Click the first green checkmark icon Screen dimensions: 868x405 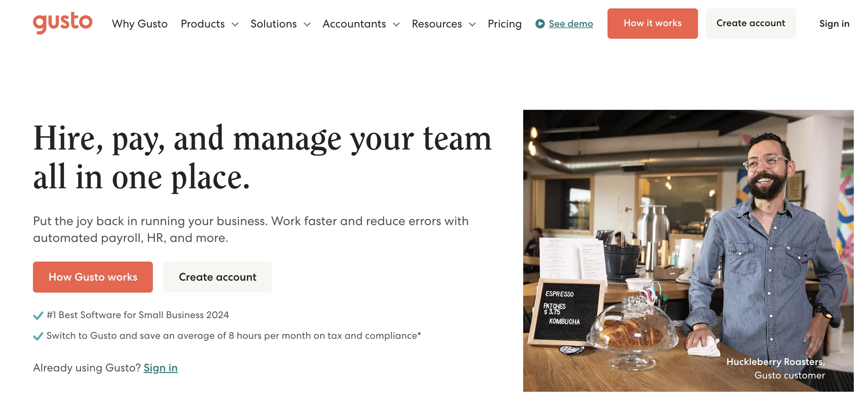click(37, 315)
